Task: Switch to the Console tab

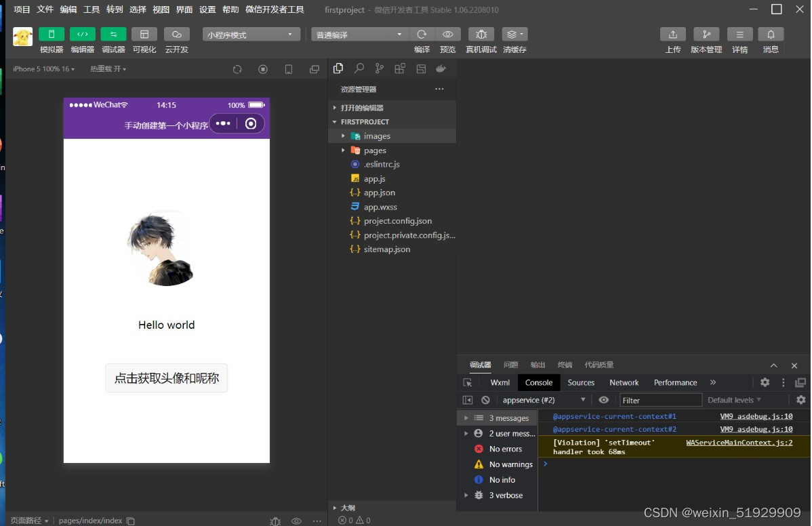Action: pos(539,382)
